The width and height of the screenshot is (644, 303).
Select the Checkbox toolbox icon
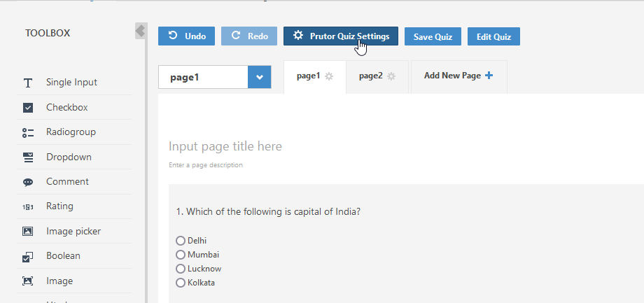(28, 108)
